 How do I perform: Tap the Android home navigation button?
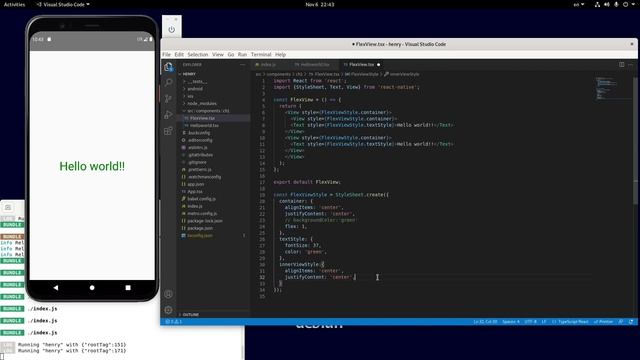tap(92, 288)
